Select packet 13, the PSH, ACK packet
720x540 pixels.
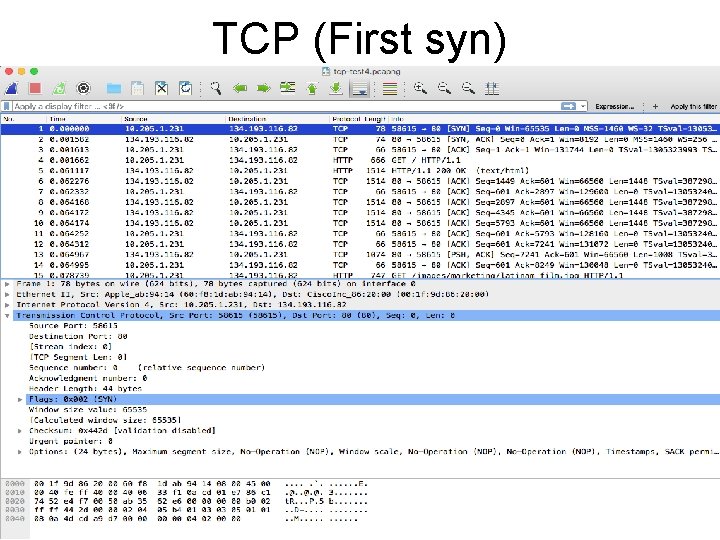coord(360,255)
